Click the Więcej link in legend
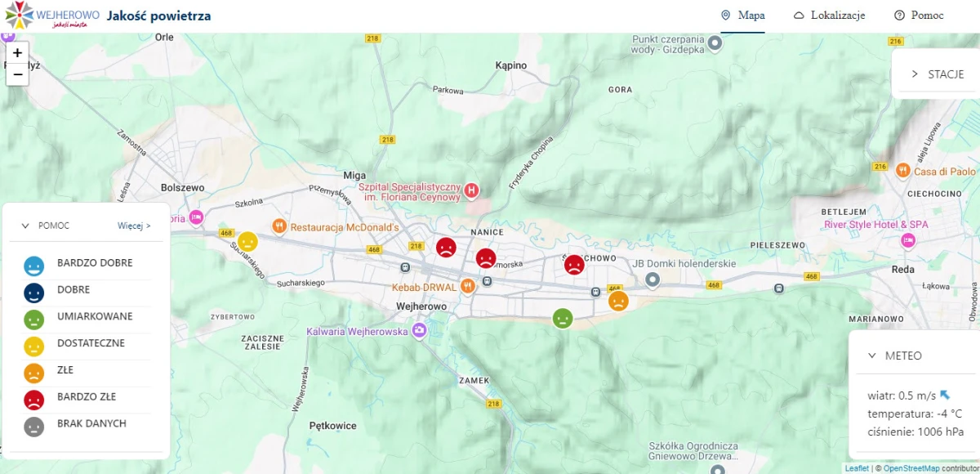980x474 pixels. coord(134,226)
